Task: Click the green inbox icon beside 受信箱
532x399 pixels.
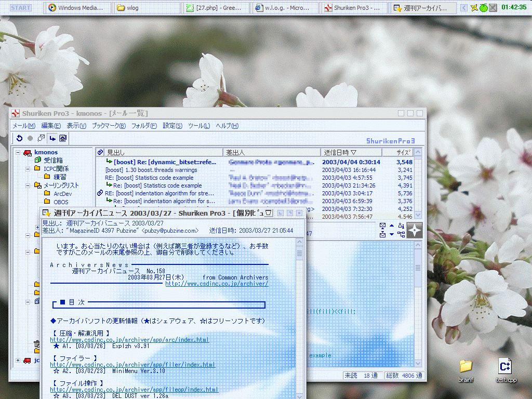Action: (37, 160)
